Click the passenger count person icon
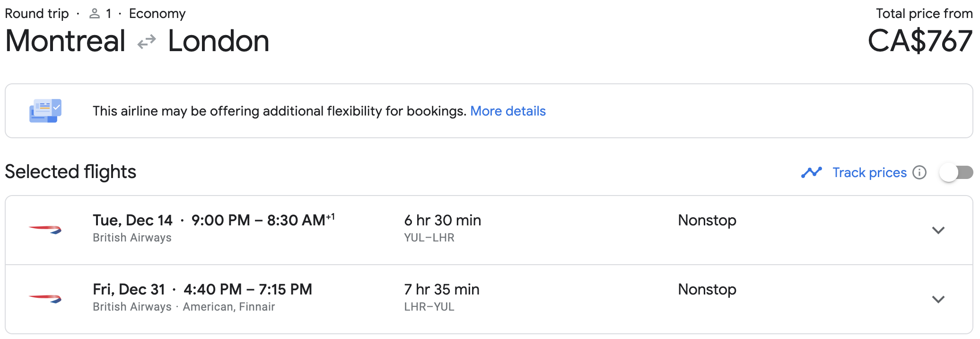Screen dimensions: 980x339 95,14
